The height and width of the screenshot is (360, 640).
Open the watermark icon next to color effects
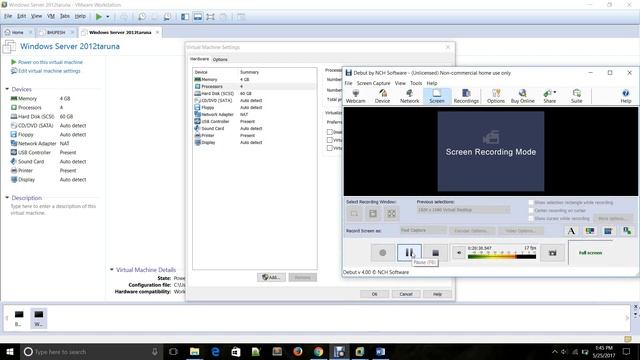tap(608, 231)
